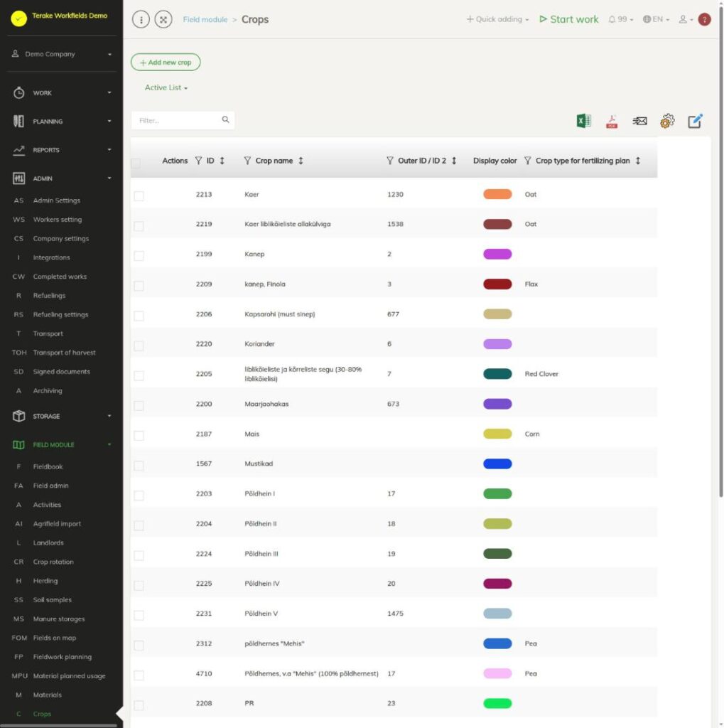The image size is (724, 728).
Task: Sort by Outer ID / ID 2 arrows
Action: click(454, 161)
